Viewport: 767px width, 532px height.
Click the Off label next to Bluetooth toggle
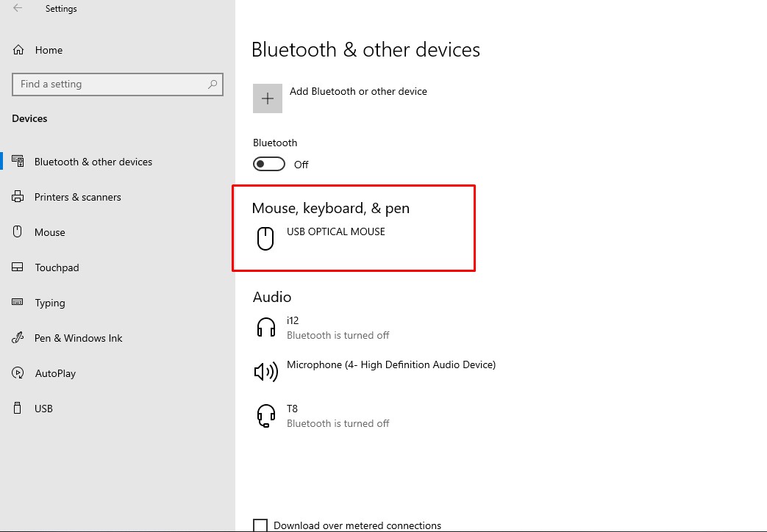pyautogui.click(x=302, y=165)
